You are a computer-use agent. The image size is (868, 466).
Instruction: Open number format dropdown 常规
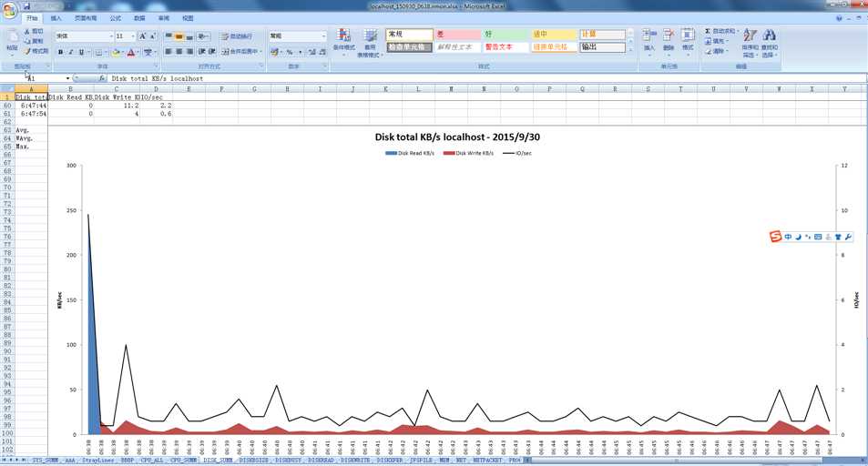pyautogui.click(x=324, y=36)
